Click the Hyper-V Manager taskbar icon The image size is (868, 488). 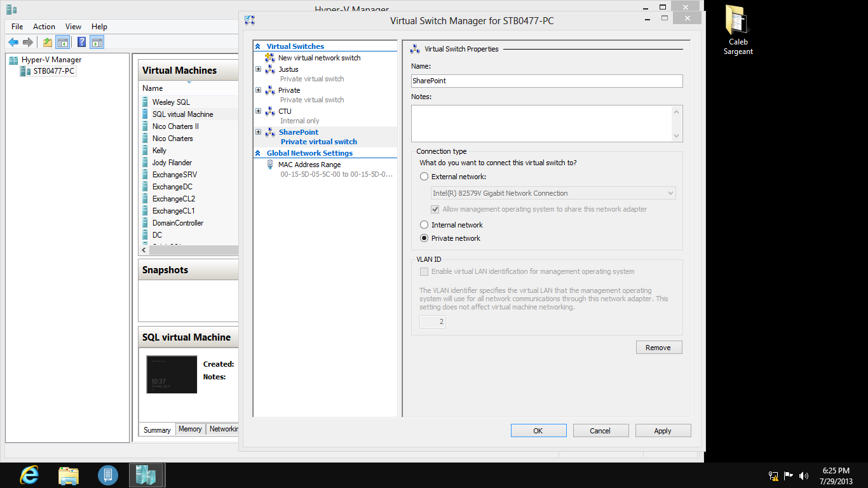(x=147, y=475)
